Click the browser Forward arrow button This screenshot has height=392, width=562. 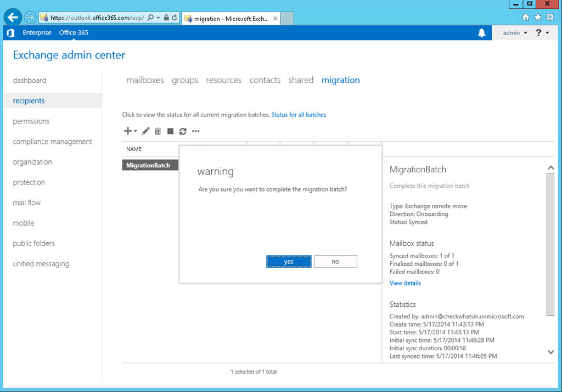30,17
